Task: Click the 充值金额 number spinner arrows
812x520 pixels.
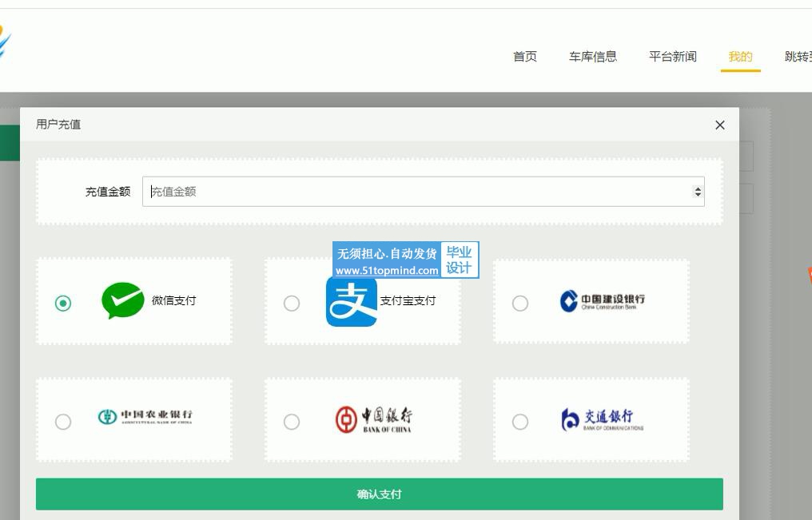Action: click(x=698, y=192)
